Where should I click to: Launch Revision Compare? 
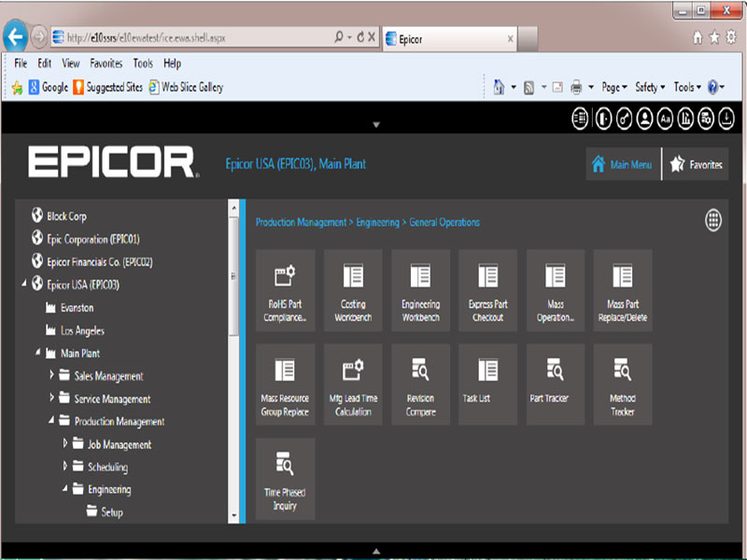421,385
